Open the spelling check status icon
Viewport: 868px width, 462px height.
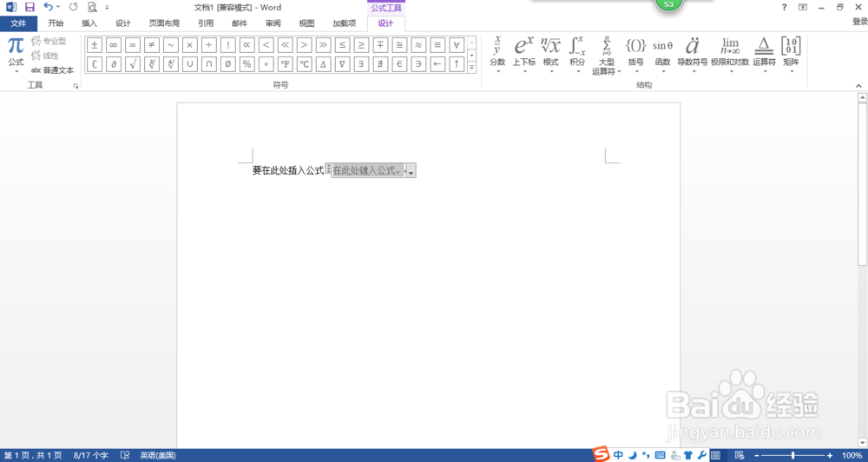(x=125, y=455)
